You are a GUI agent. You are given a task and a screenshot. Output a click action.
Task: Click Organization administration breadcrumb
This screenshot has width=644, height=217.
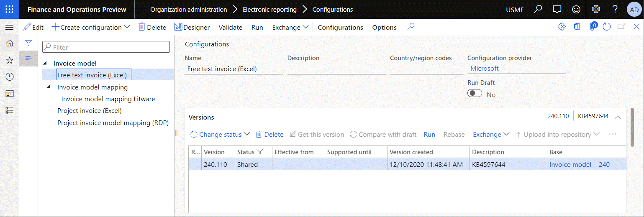(x=189, y=9)
